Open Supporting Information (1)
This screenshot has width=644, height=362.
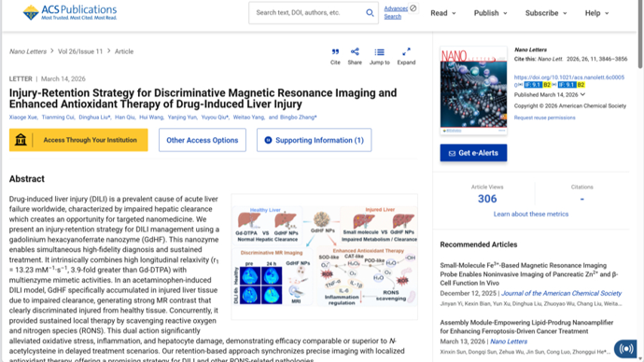(315, 140)
